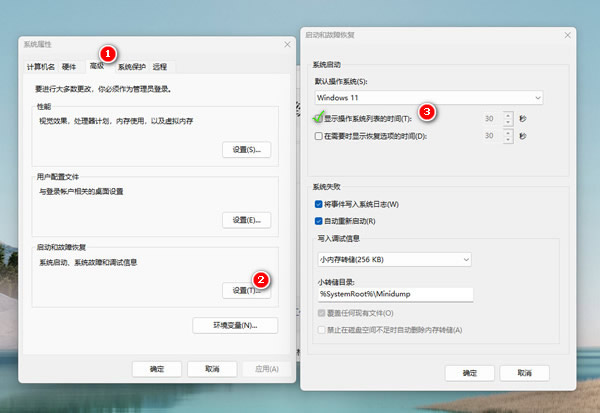
Task: Disable 自动重新启动 checkbox
Action: 319,220
